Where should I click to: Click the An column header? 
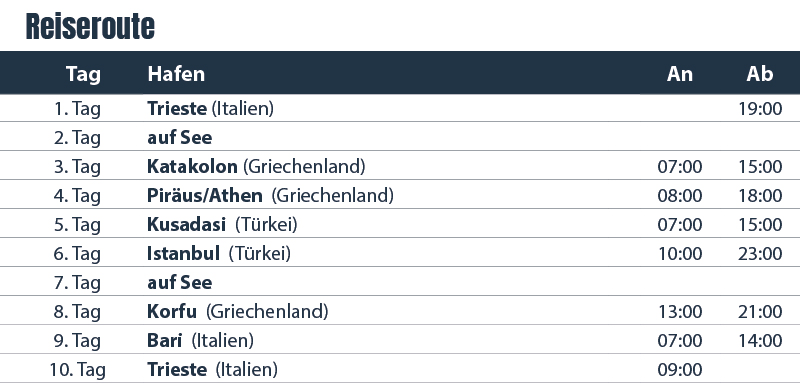680,74
